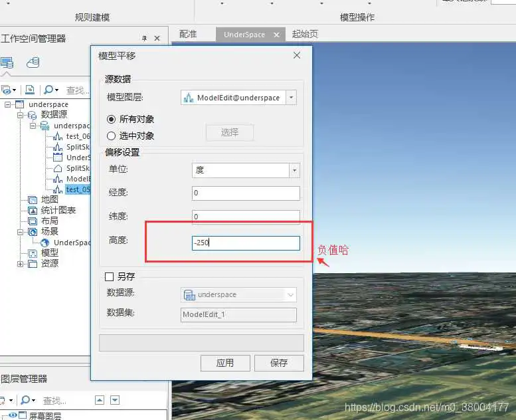This screenshot has height=420, width=516.
Task: Open the 模型操作 ribbon group
Action: click(357, 17)
